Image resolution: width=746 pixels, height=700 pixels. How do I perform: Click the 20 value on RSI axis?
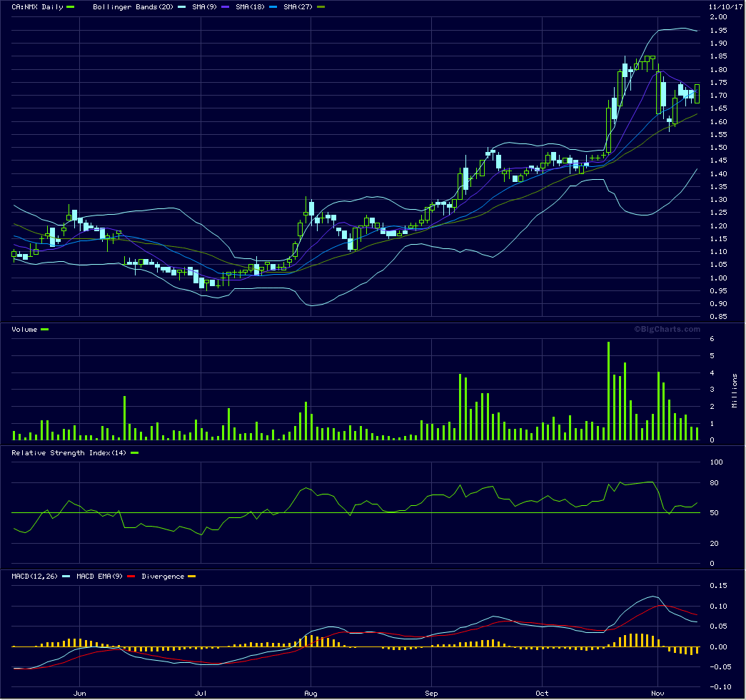[x=714, y=543]
